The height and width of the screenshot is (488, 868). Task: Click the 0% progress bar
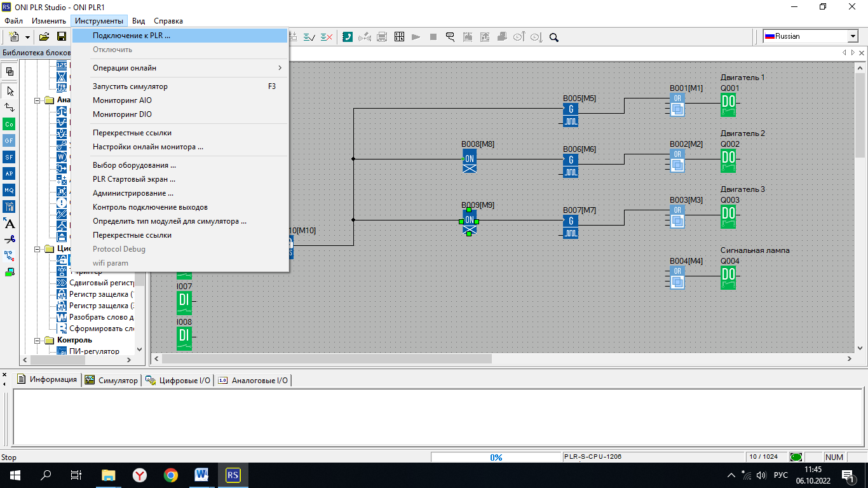pos(496,457)
